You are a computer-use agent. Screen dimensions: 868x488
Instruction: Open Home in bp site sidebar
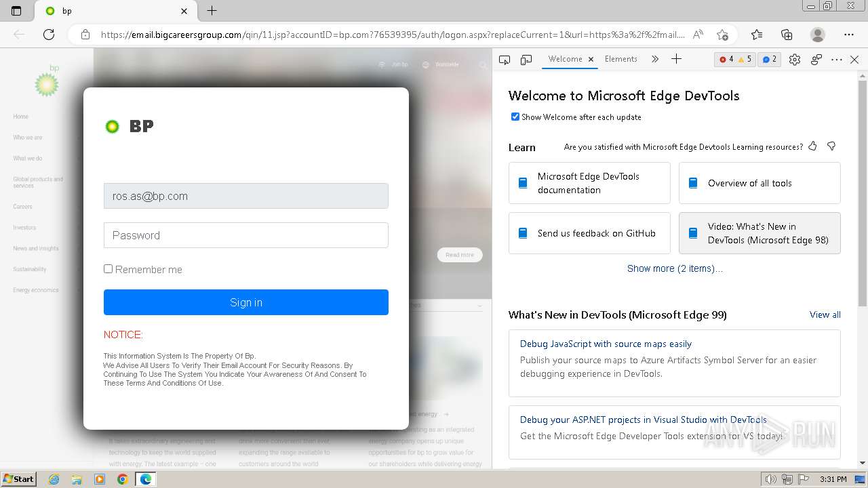pos(20,117)
